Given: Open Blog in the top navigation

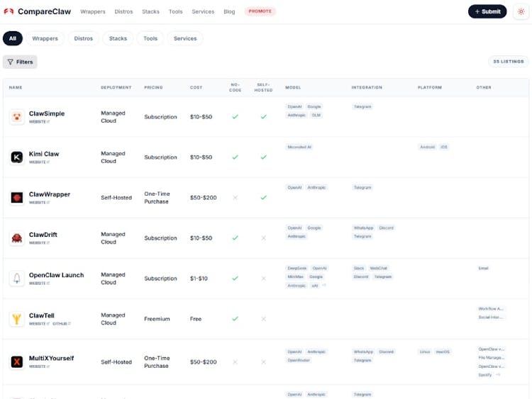Looking at the screenshot, I should point(229,11).
